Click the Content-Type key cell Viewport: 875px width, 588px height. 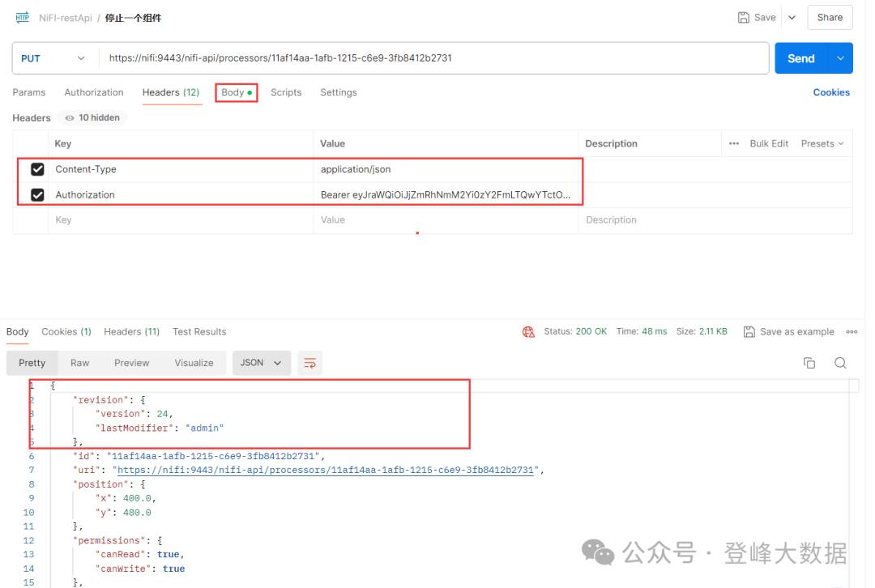pos(181,169)
